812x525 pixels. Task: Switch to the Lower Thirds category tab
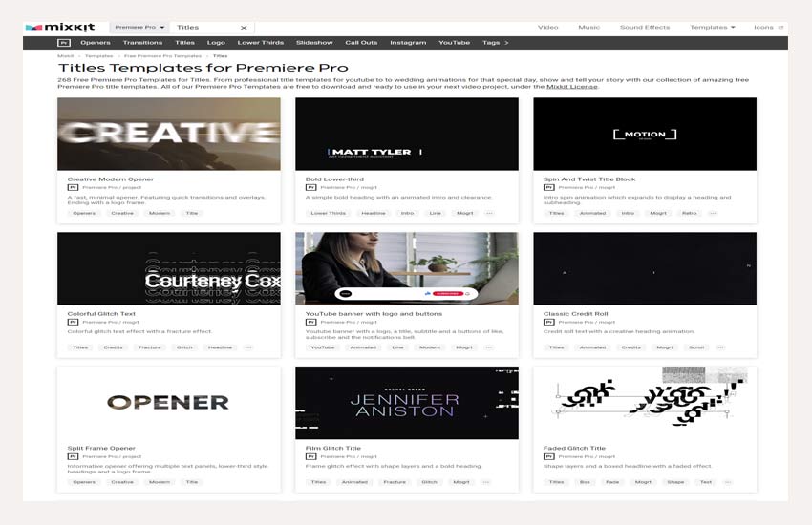pos(260,43)
